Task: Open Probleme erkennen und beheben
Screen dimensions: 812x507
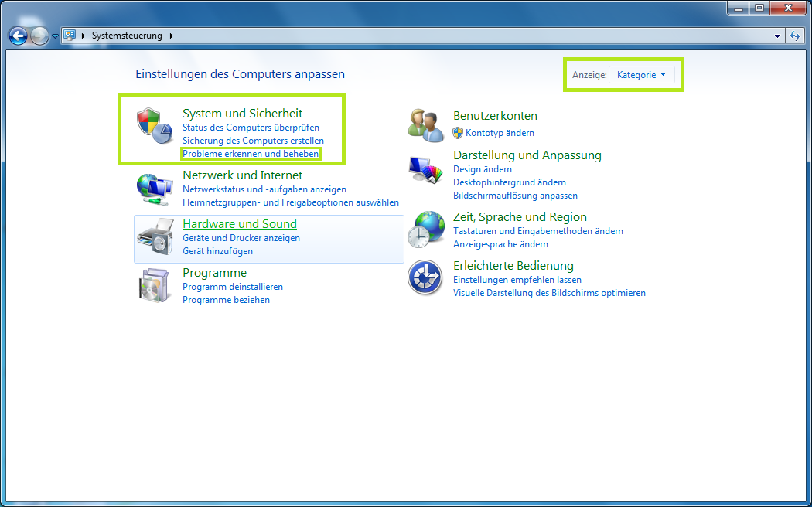Action: point(251,154)
